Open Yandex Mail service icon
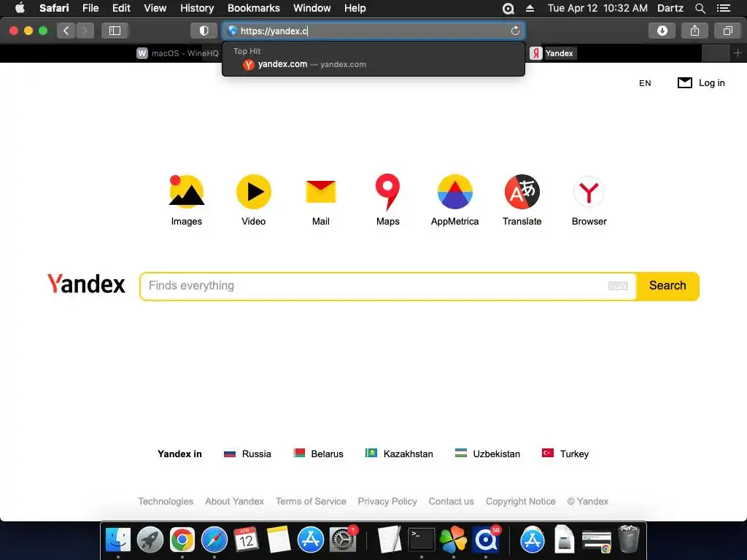 pyautogui.click(x=321, y=192)
